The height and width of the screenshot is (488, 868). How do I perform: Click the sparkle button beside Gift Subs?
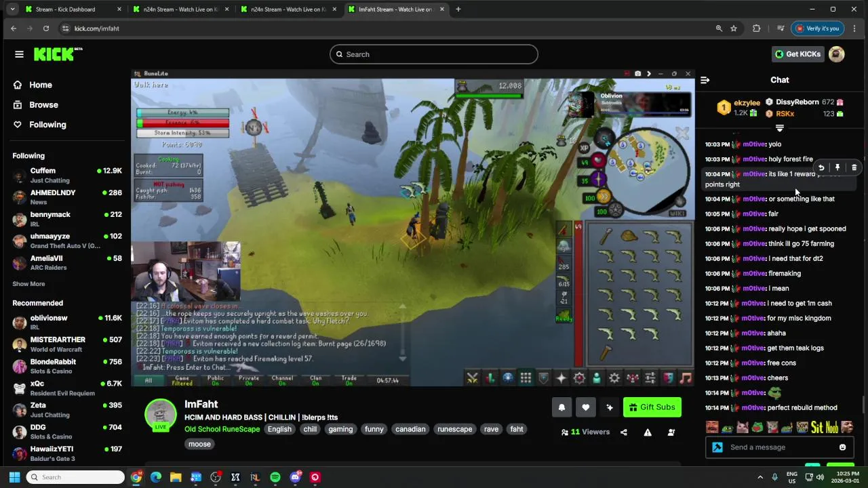(x=609, y=407)
